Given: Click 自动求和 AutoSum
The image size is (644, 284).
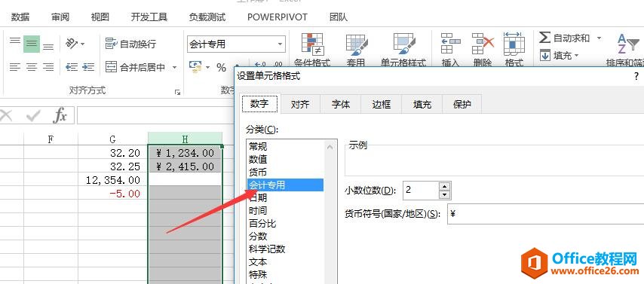Looking at the screenshot, I should (x=564, y=38).
